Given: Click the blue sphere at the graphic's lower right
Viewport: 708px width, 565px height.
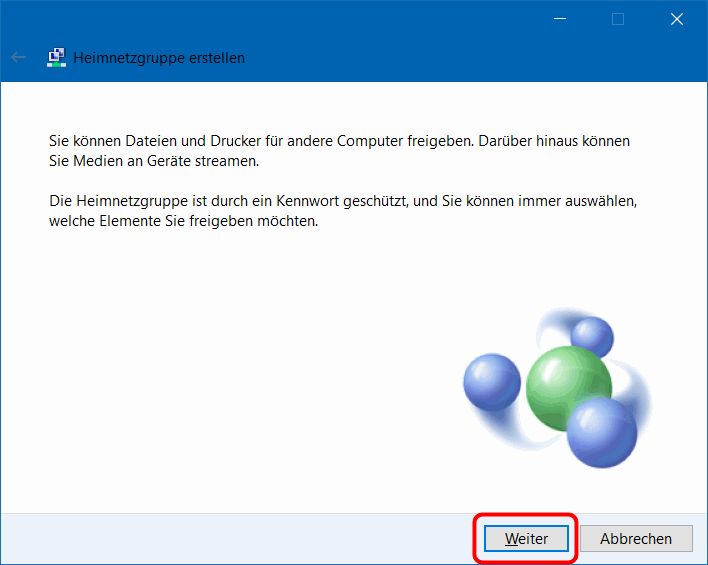Looking at the screenshot, I should 602,428.
